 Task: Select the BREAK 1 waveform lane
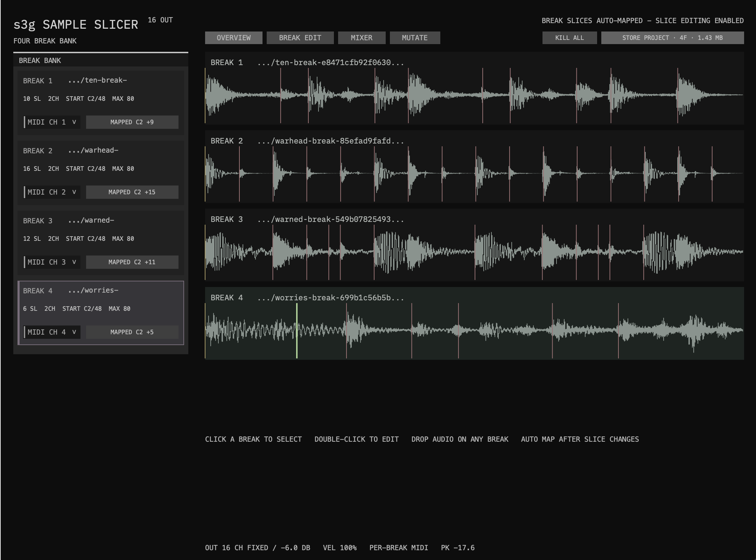coord(474,88)
